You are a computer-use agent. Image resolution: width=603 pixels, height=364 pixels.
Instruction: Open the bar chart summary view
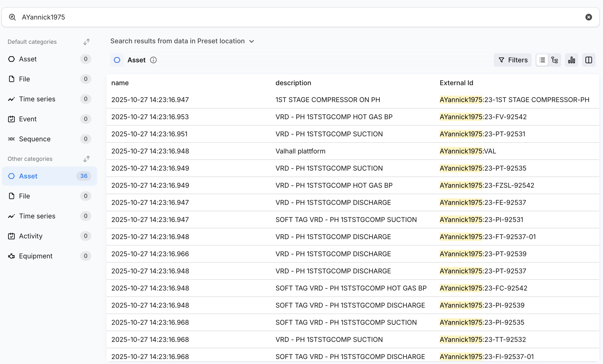pos(571,60)
